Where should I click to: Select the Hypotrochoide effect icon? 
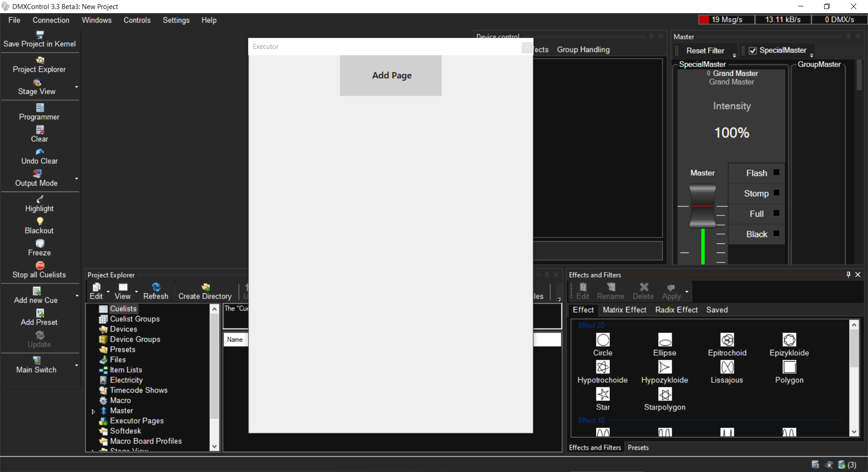[x=603, y=367]
